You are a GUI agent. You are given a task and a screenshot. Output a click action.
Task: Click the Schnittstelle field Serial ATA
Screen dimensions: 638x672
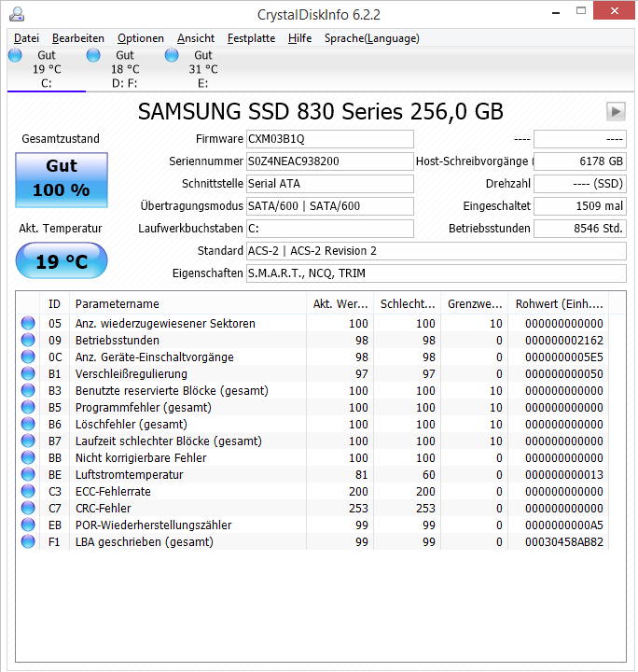tap(330, 184)
